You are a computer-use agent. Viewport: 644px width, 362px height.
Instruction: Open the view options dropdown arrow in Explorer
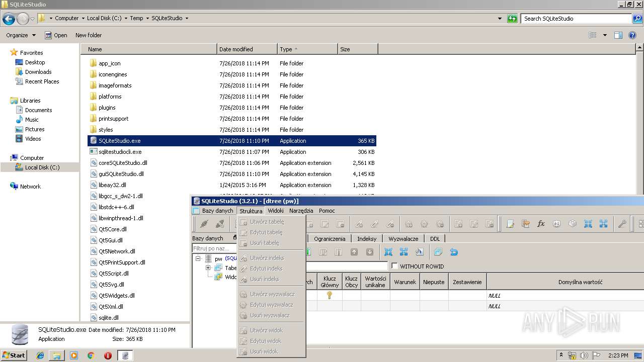pyautogui.click(x=605, y=35)
